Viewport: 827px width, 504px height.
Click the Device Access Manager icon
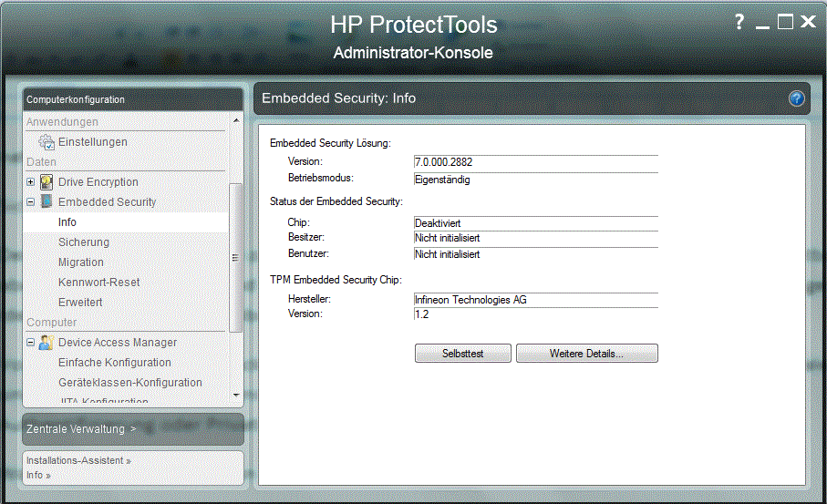click(x=46, y=342)
